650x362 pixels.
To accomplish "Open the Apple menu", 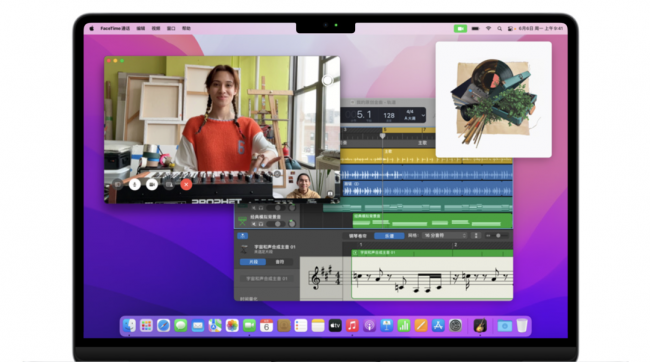I will click(92, 29).
